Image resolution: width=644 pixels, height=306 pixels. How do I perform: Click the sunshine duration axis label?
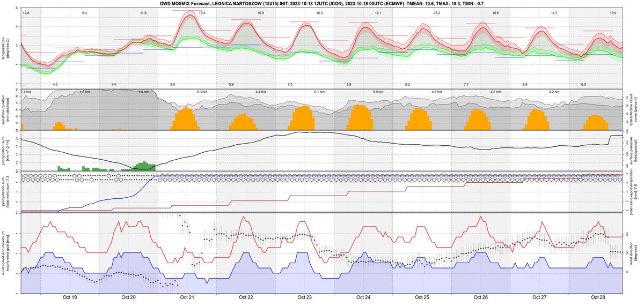[x=6, y=109]
